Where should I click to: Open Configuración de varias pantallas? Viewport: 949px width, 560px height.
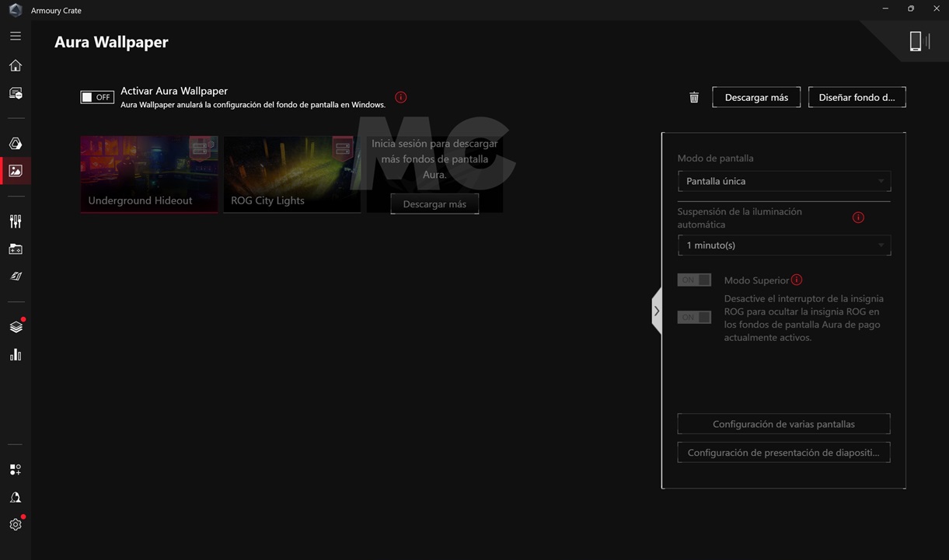[783, 424]
